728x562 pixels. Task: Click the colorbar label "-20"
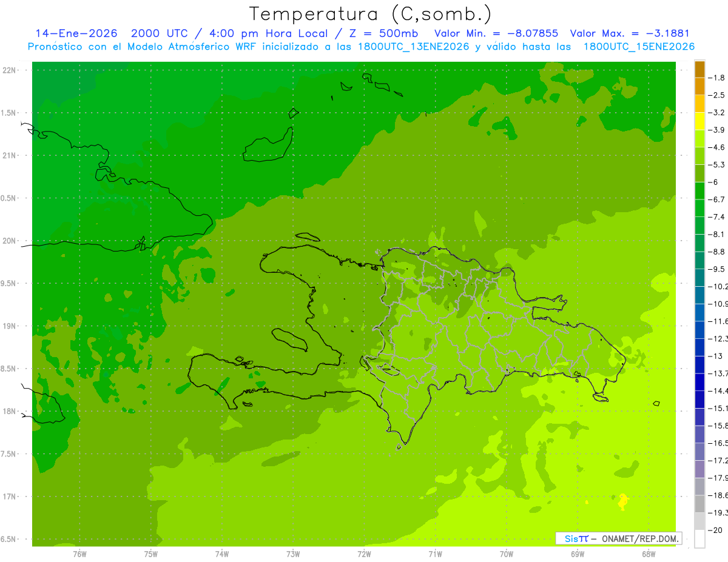point(715,530)
